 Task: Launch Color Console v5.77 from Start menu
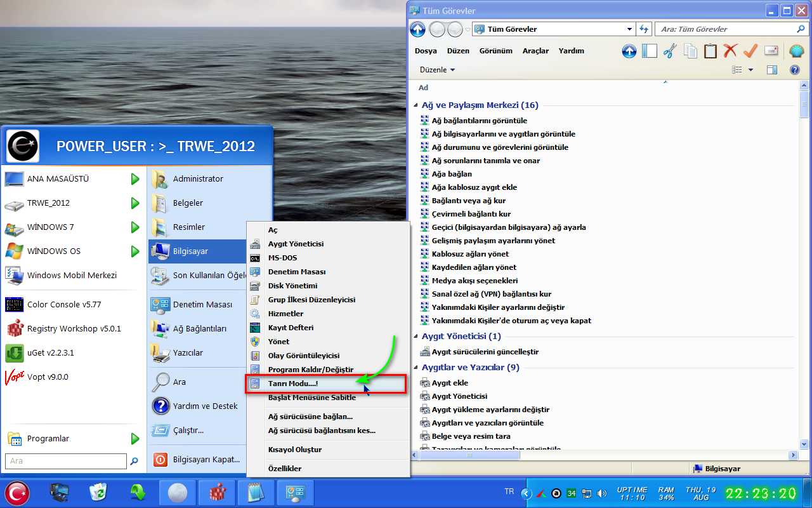coord(73,305)
